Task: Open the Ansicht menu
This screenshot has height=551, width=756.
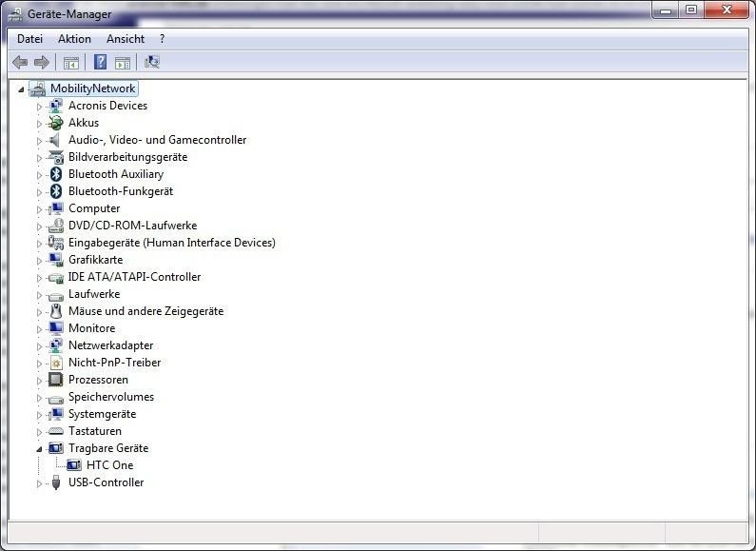Action: 126,39
